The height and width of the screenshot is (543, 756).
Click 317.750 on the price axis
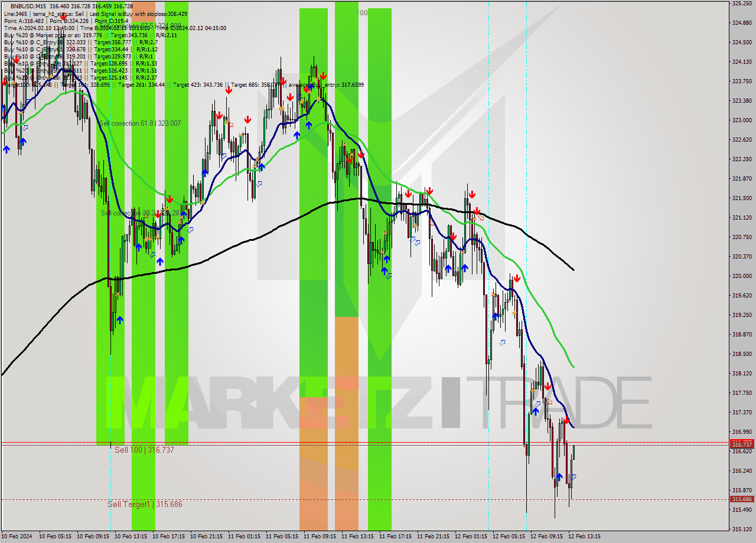(742, 393)
